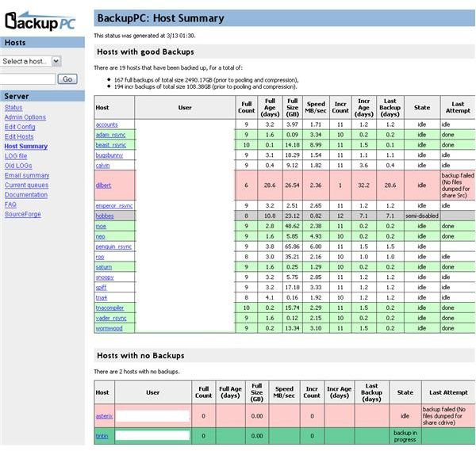The width and height of the screenshot is (476, 451).
Task: Open host roo
Action: (x=100, y=257)
